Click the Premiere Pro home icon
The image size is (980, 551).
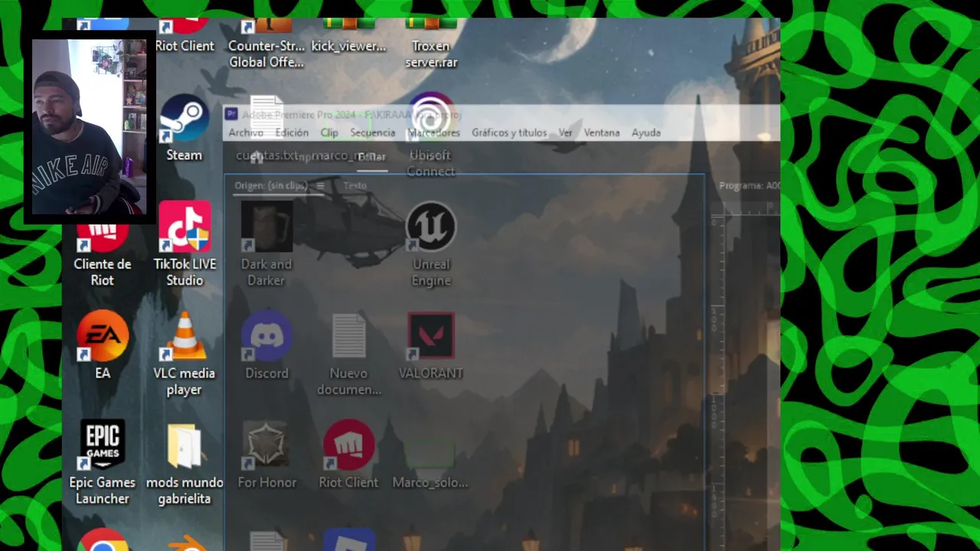pyautogui.click(x=256, y=157)
